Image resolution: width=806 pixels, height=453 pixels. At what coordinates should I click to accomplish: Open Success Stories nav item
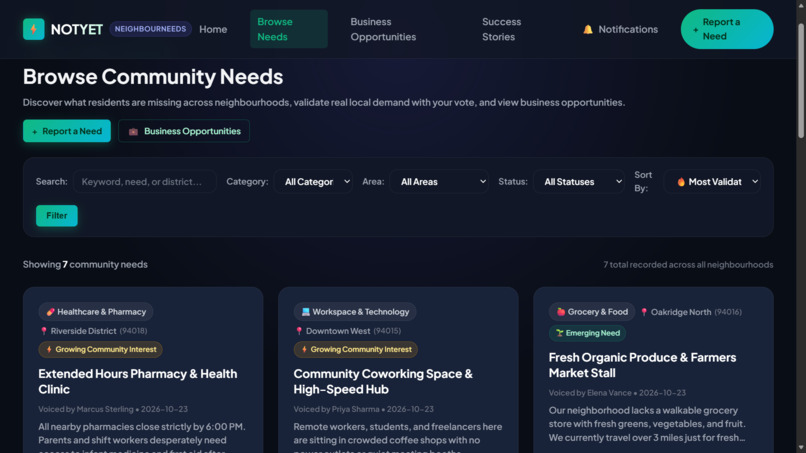coord(502,29)
